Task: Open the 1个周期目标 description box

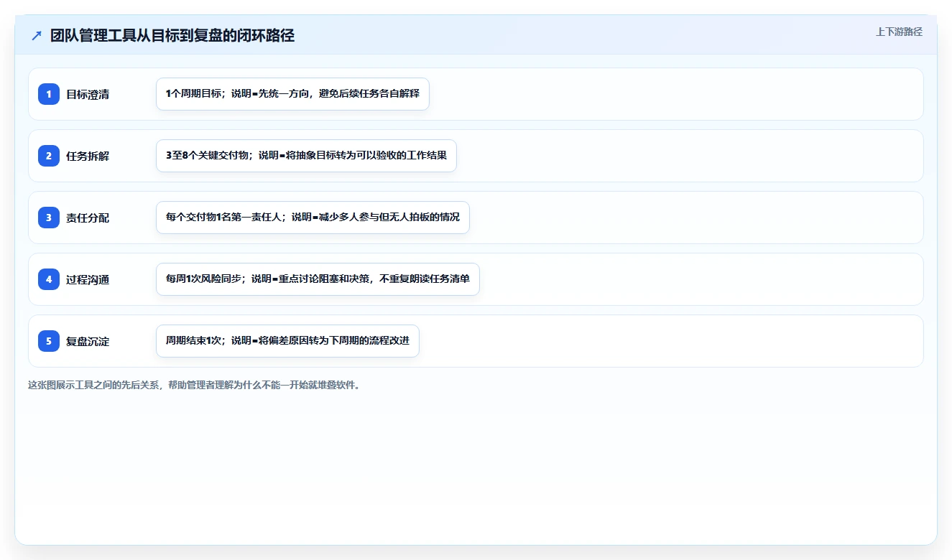Action: pos(292,94)
